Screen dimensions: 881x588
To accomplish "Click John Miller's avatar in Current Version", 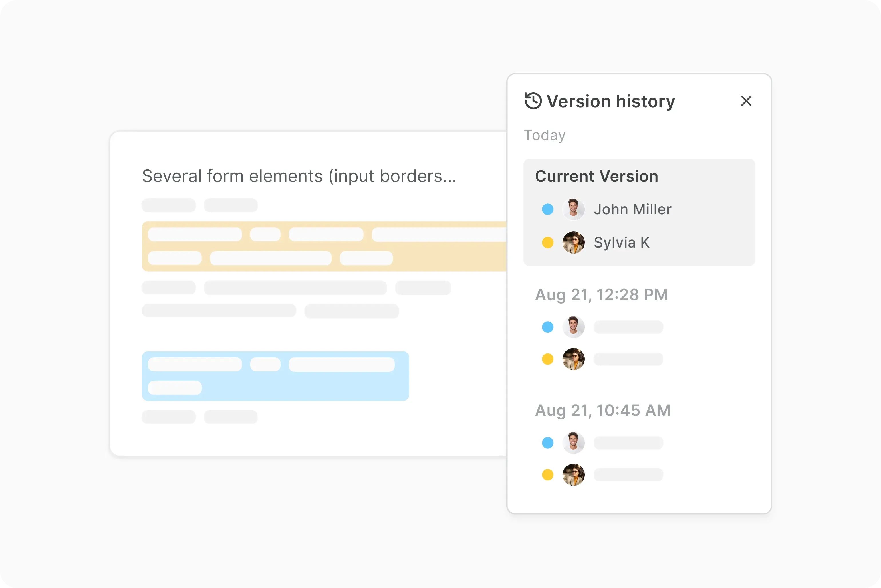I will click(x=573, y=209).
